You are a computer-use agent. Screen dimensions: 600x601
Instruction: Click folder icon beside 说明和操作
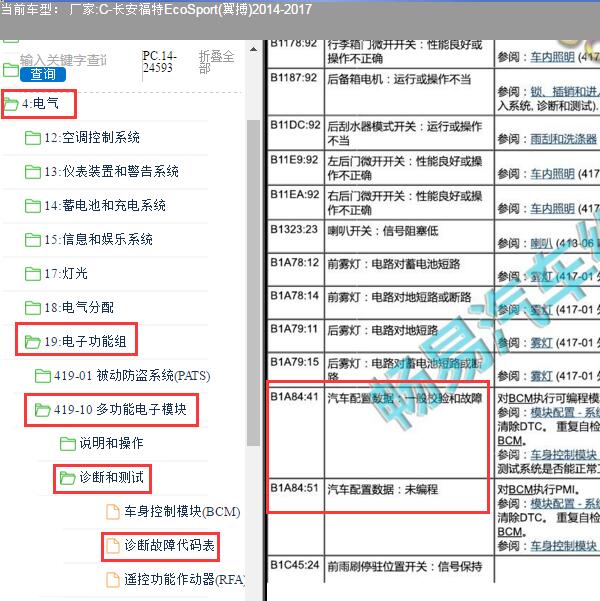coord(68,443)
